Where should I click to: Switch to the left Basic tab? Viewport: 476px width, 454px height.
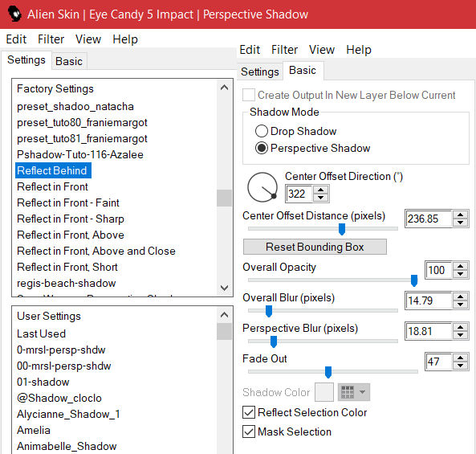click(69, 61)
